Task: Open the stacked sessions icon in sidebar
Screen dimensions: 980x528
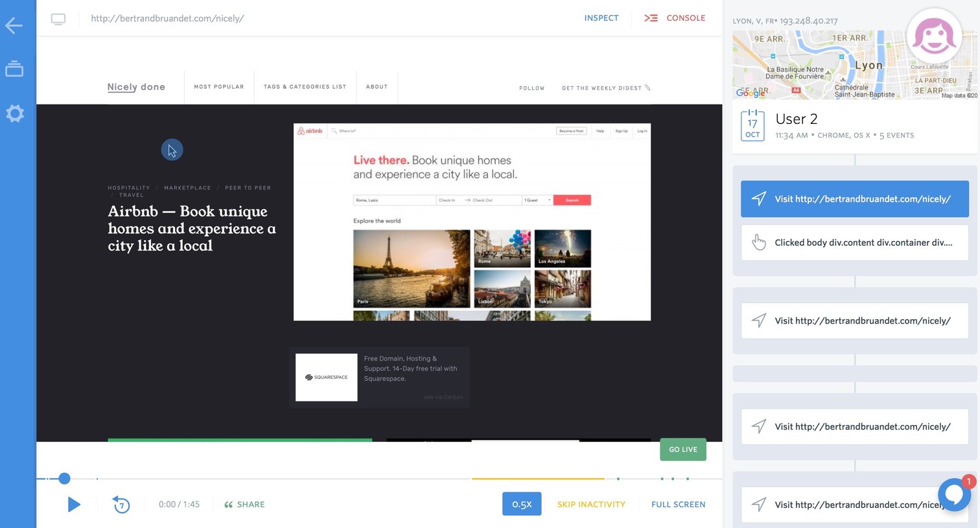Action: click(14, 69)
